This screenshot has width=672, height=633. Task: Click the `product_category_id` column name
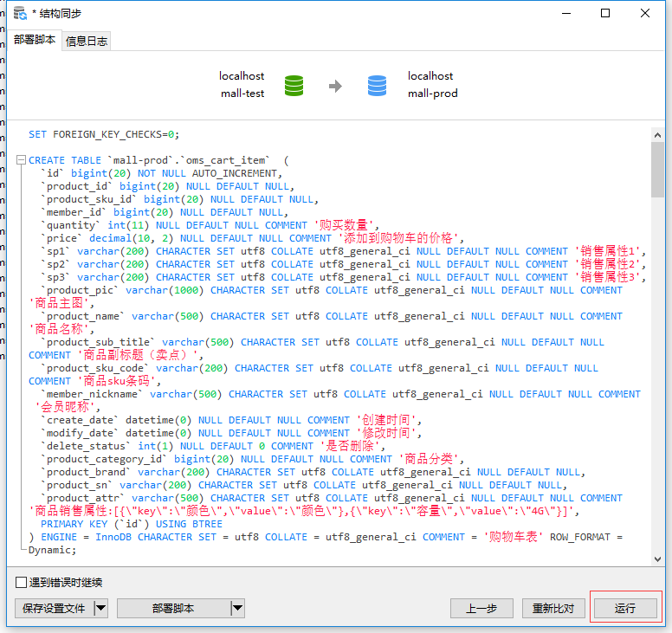pos(104,459)
